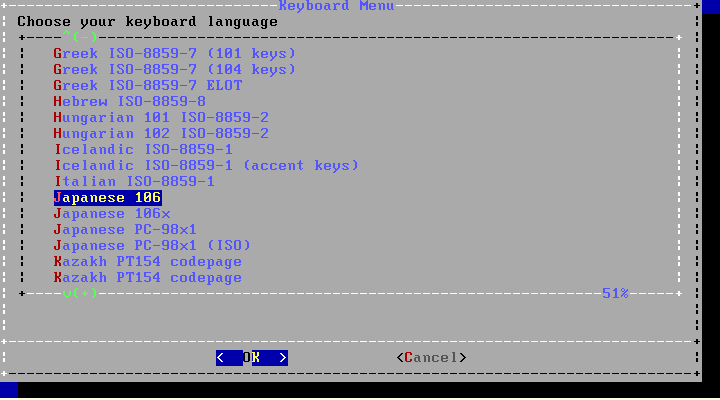Viewport: 720px width, 400px height.
Task: Confirm selection with OK button
Action: [252, 358]
